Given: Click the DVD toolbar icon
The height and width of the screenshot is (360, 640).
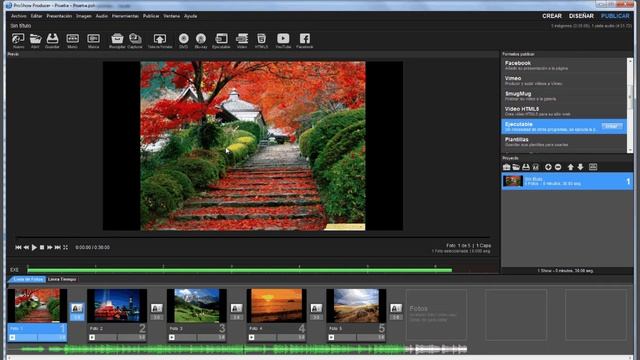Looking at the screenshot, I should click(183, 39).
